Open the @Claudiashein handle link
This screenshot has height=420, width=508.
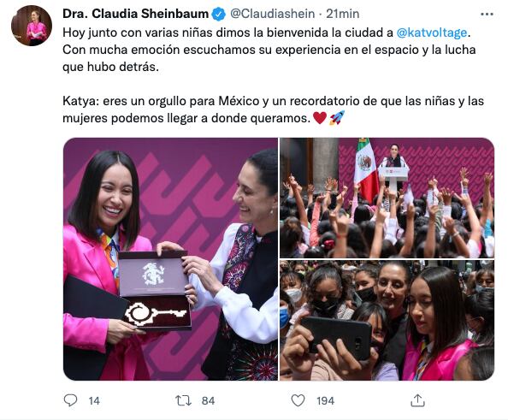(x=273, y=14)
